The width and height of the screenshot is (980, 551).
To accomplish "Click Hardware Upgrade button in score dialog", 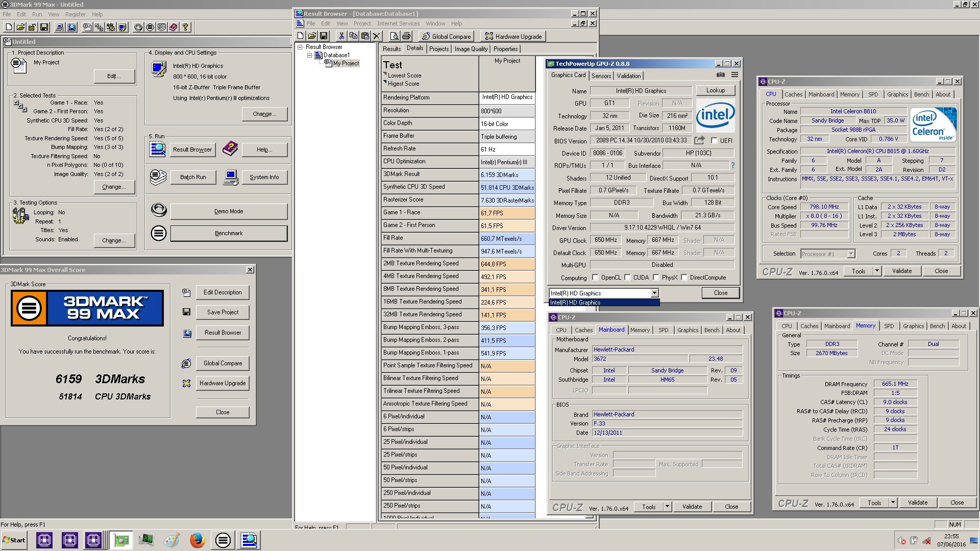I will [223, 383].
